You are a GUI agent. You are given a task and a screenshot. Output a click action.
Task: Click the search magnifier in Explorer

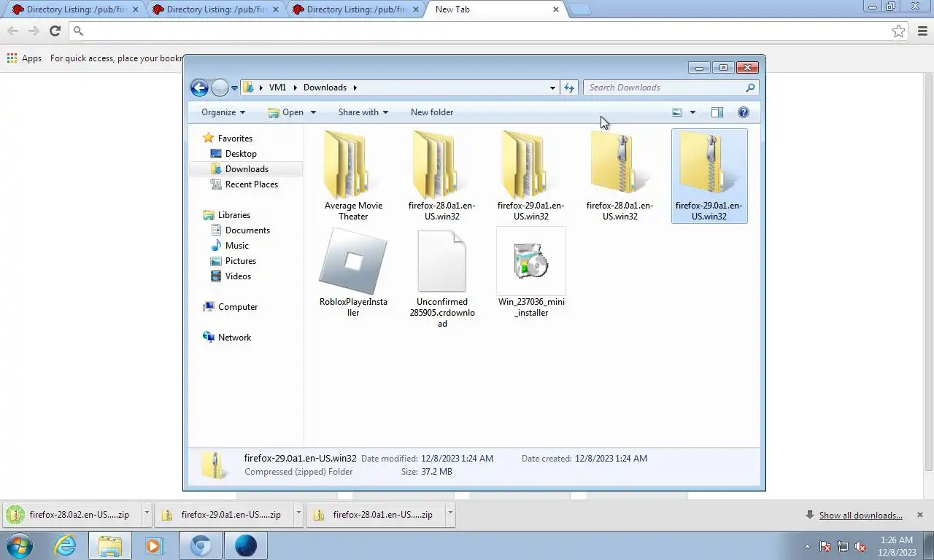click(x=750, y=87)
